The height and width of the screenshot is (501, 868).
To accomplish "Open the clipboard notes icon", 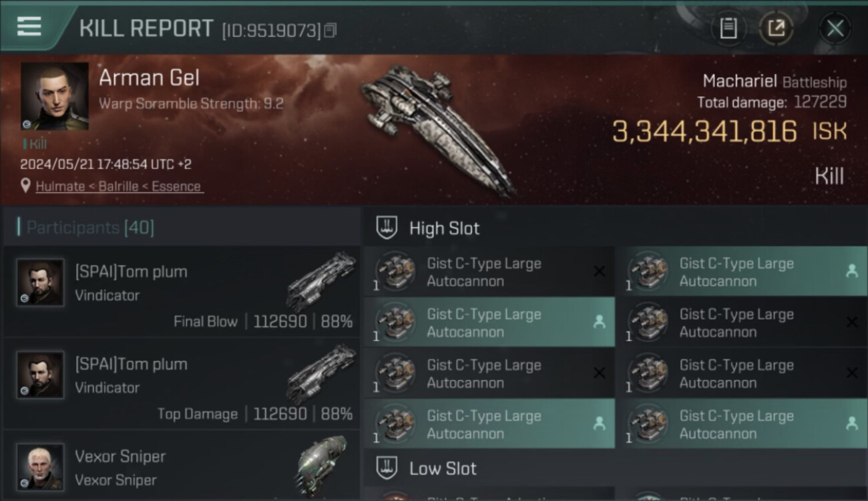I will (x=728, y=28).
